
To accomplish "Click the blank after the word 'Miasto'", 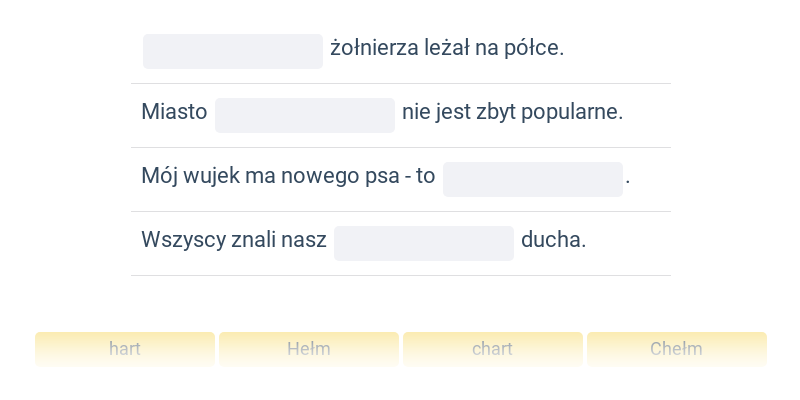I will pyautogui.click(x=305, y=115).
